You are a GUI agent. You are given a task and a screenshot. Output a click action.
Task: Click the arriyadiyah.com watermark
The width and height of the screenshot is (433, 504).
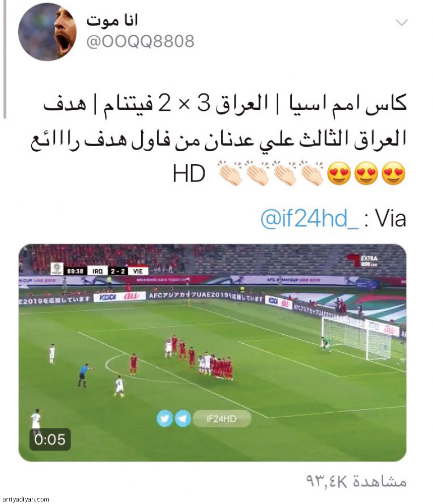pos(25,499)
